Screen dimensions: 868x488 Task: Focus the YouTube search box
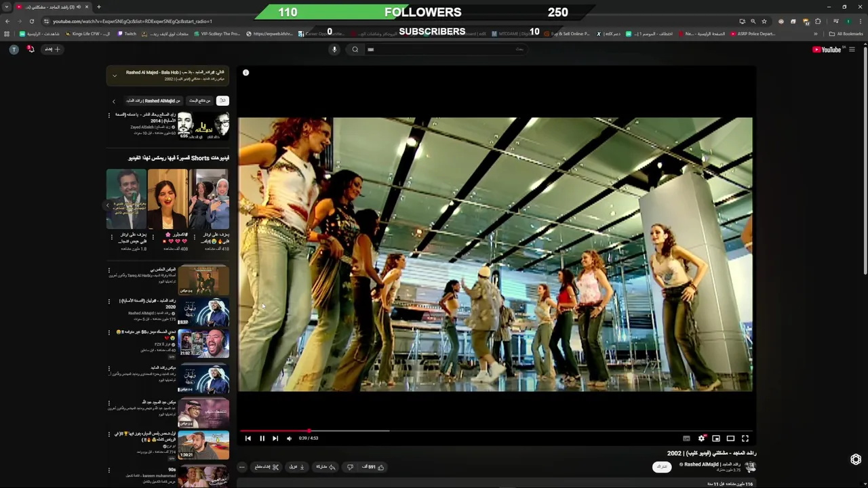pyautogui.click(x=446, y=49)
